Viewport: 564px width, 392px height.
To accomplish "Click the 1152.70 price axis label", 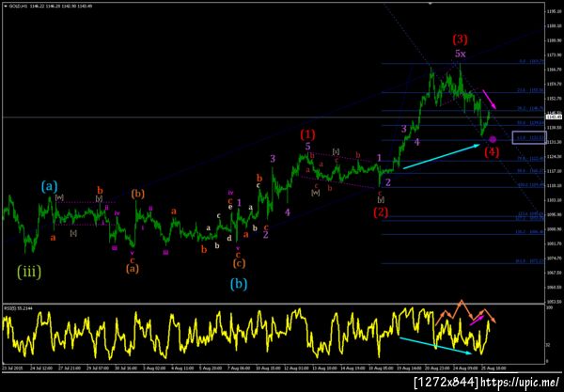I will [x=554, y=98].
